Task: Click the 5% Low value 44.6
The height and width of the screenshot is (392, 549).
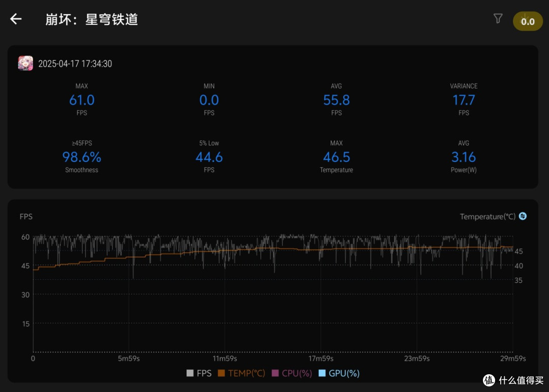Action: pyautogui.click(x=209, y=157)
